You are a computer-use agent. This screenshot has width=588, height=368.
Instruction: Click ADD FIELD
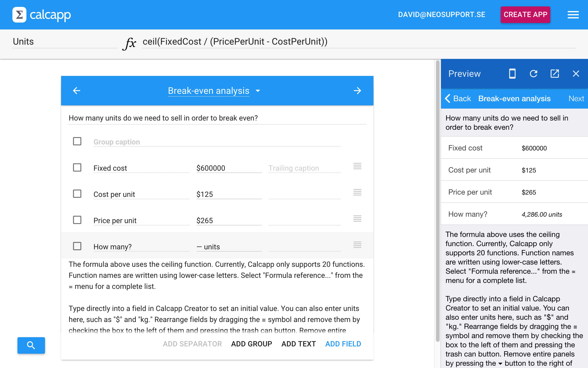click(x=343, y=344)
